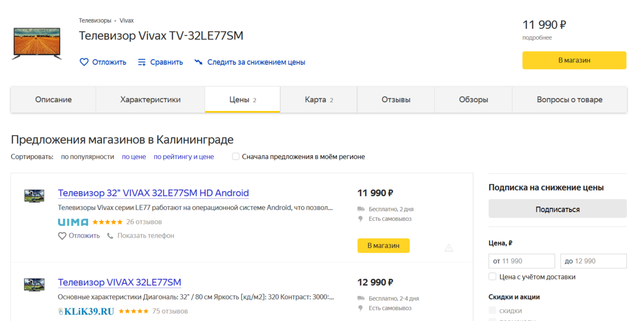The width and height of the screenshot is (644, 321).
Task: Go to Отзывы tab
Action: point(396,100)
